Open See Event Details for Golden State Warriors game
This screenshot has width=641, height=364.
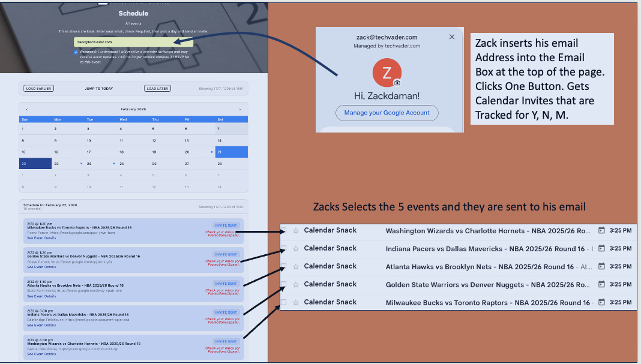(x=41, y=267)
